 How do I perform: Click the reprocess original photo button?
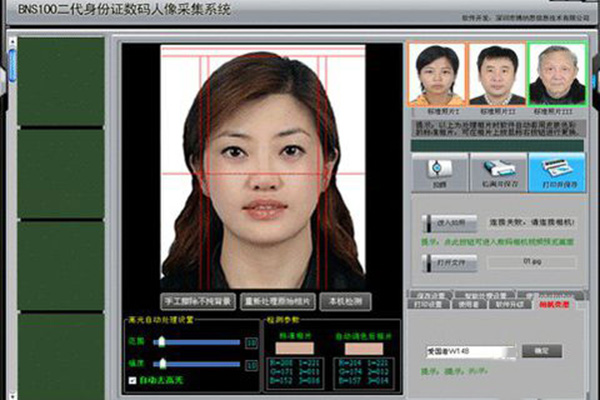click(x=273, y=300)
